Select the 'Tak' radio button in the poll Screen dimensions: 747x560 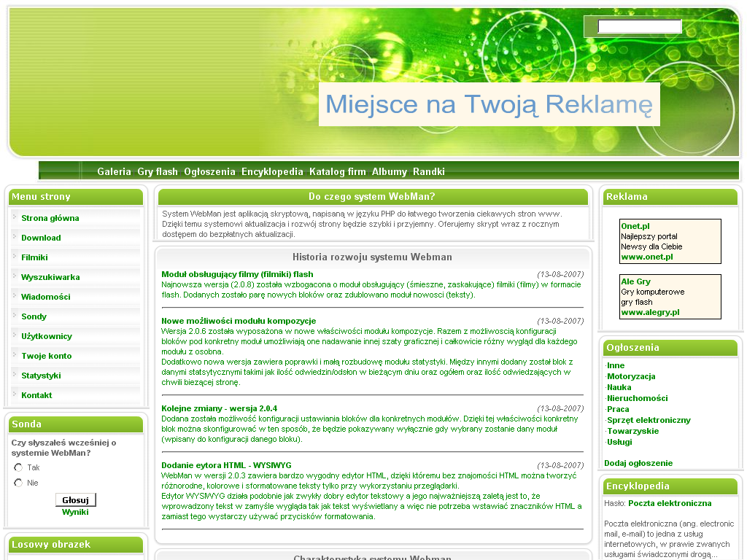[18, 467]
